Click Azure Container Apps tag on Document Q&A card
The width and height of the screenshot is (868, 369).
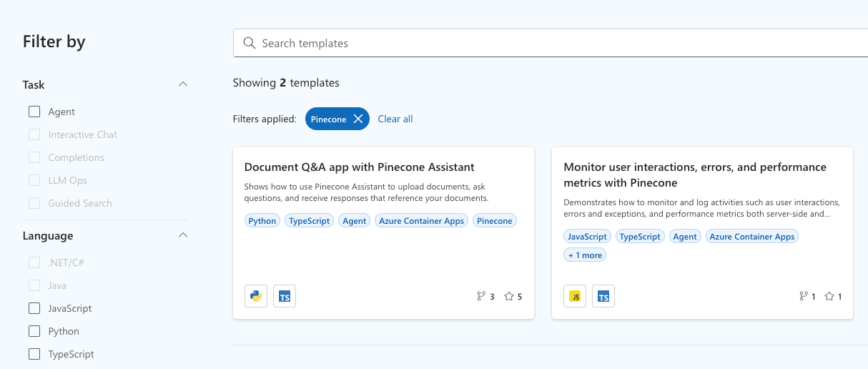422,221
